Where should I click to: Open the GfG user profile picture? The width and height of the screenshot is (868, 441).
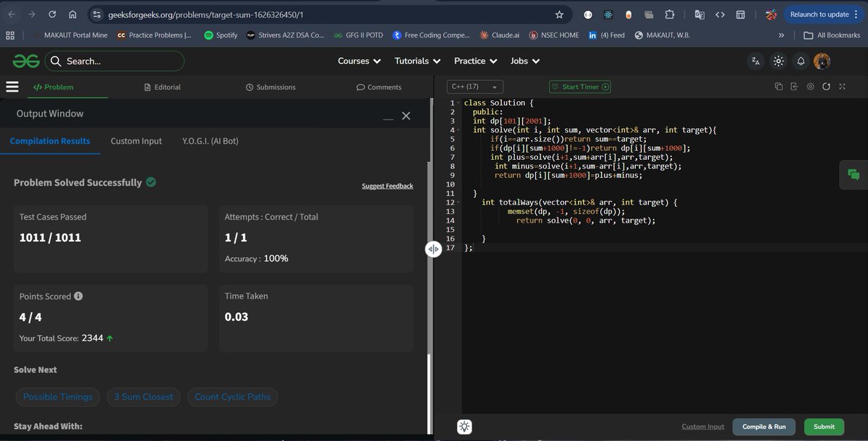pyautogui.click(x=822, y=61)
